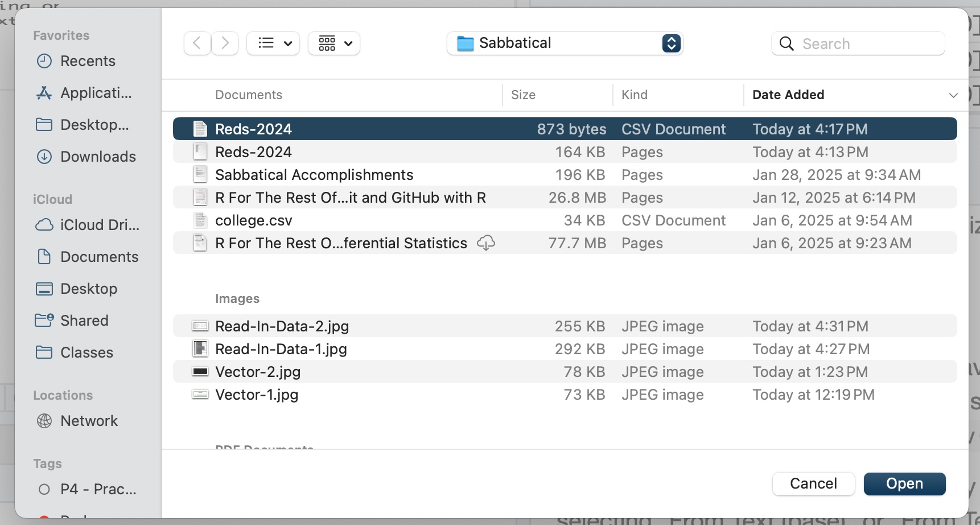
Task: Select the Shared folder in sidebar
Action: coord(84,321)
